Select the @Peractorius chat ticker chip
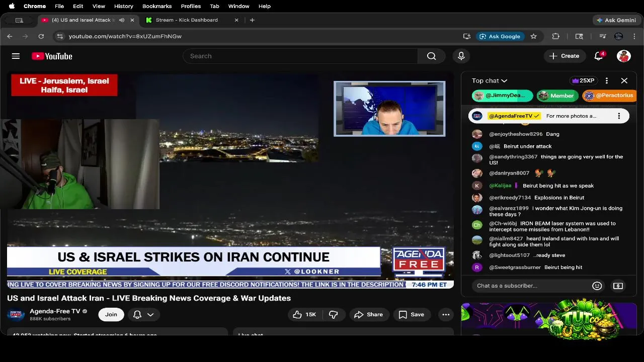This screenshot has width=644, height=362. pyautogui.click(x=609, y=96)
